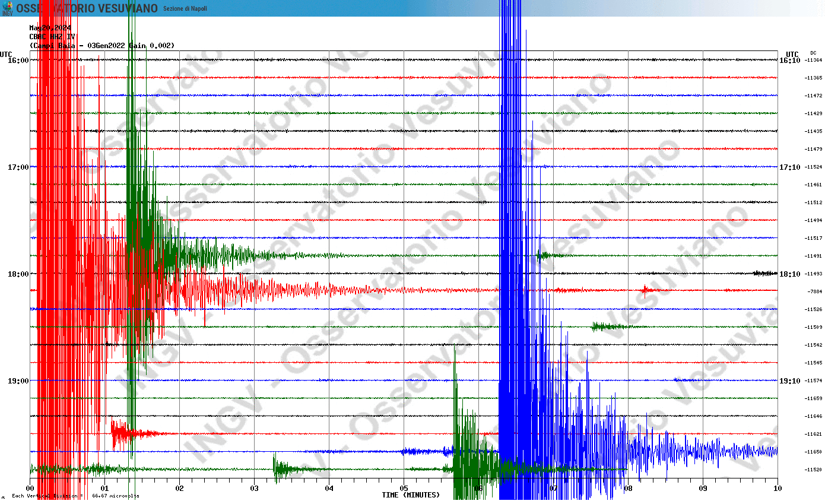The height and width of the screenshot is (504, 825).
Task: Click the OSSERVATORIO VESUVIANO header title
Action: click(x=87, y=8)
